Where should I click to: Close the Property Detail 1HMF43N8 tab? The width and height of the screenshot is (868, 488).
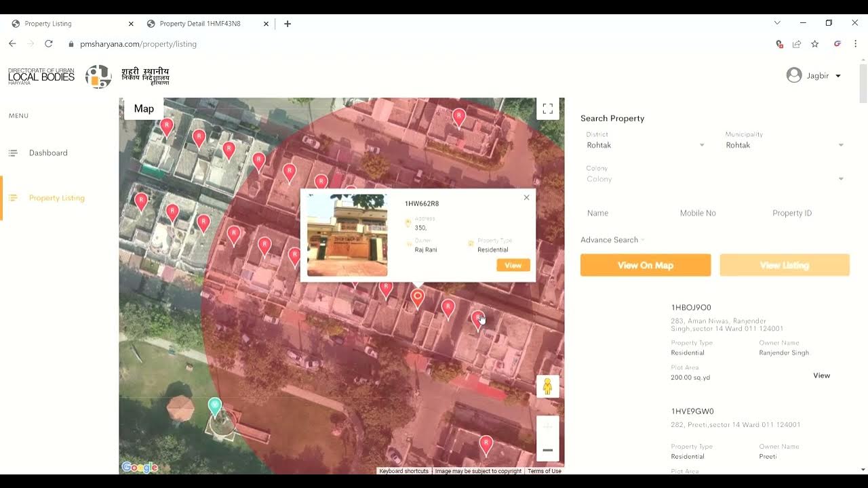tap(267, 24)
